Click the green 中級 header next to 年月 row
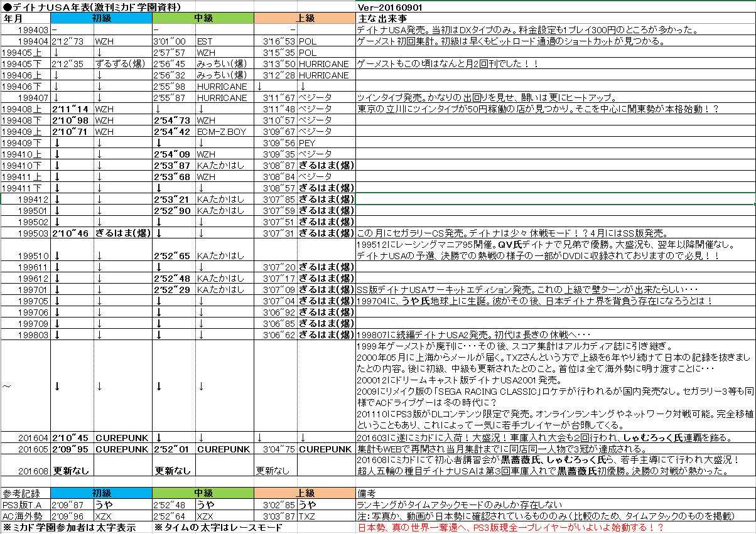 pyautogui.click(x=203, y=18)
